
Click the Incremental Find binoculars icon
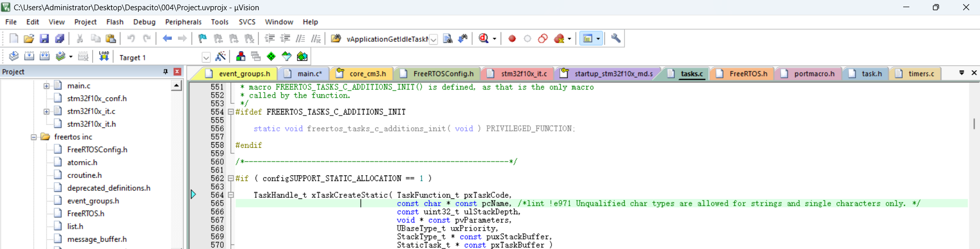click(x=463, y=38)
